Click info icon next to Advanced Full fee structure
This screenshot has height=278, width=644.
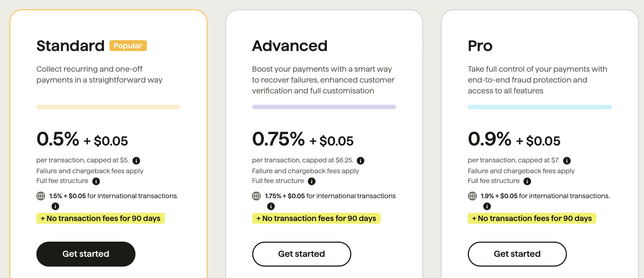click(x=311, y=181)
